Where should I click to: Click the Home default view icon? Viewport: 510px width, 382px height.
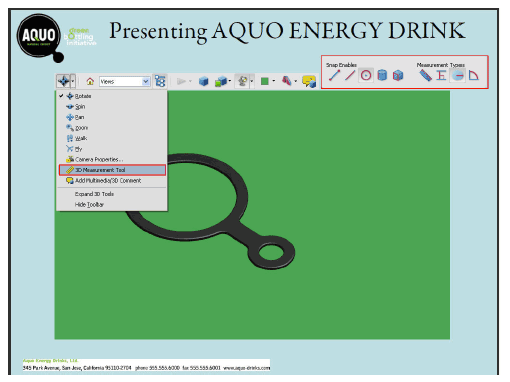click(x=90, y=81)
